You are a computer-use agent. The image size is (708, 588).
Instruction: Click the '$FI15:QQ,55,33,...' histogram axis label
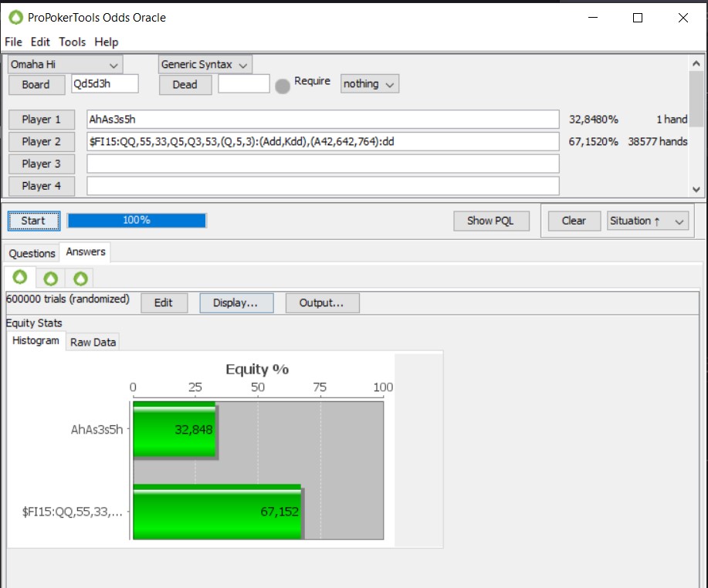(73, 512)
